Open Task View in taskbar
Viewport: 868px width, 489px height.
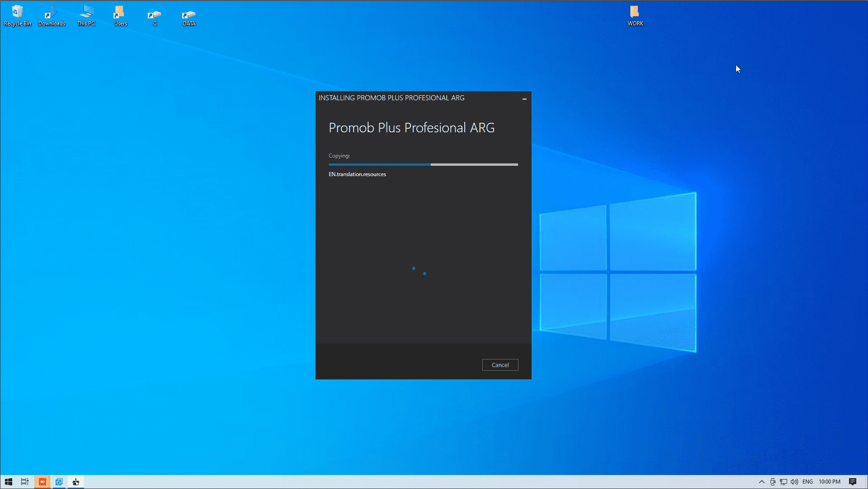[x=25, y=482]
